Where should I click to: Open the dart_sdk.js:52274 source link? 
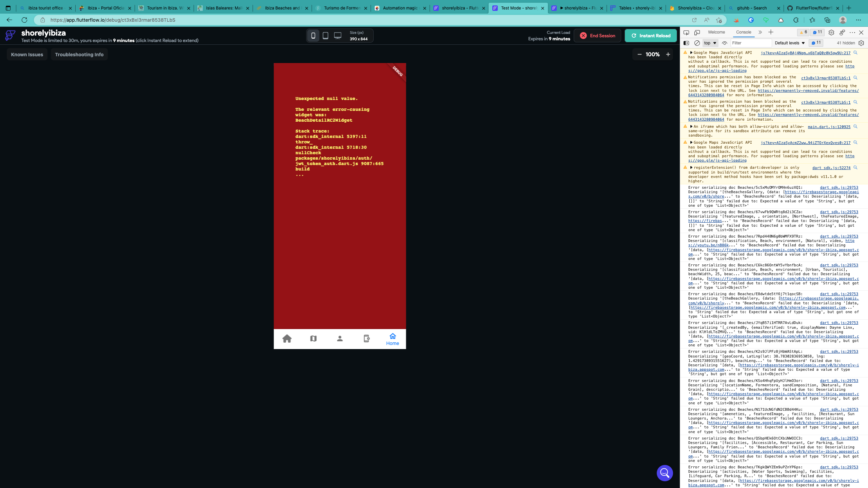point(831,167)
